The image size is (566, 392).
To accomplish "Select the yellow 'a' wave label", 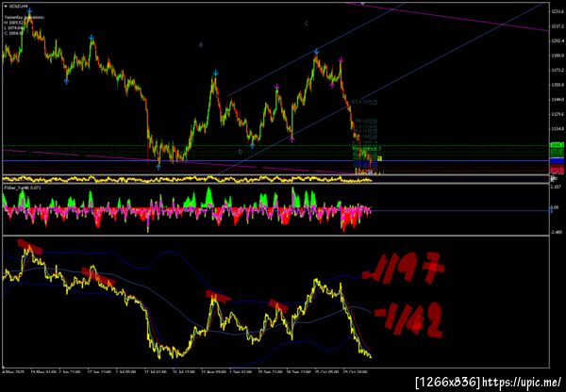I will click(379, 158).
